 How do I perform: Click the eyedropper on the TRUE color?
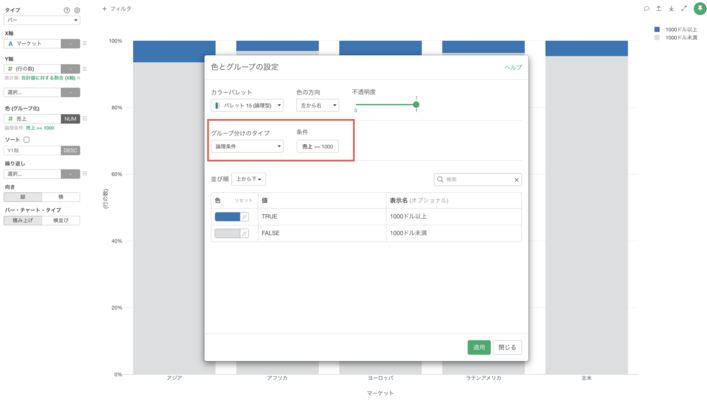click(x=244, y=216)
